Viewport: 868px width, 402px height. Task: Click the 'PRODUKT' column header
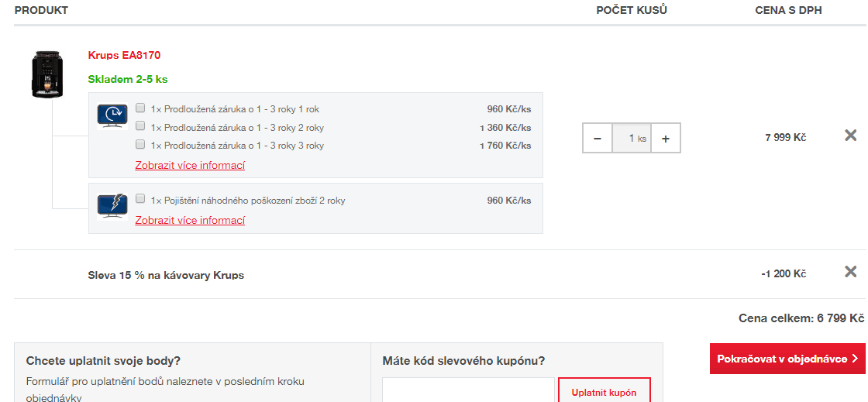41,11
